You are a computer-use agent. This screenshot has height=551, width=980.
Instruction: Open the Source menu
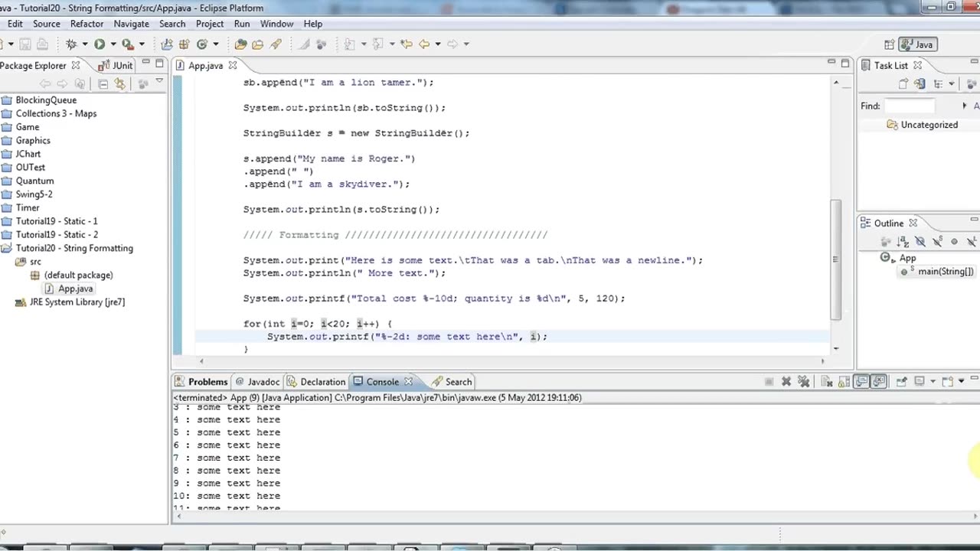tap(46, 24)
